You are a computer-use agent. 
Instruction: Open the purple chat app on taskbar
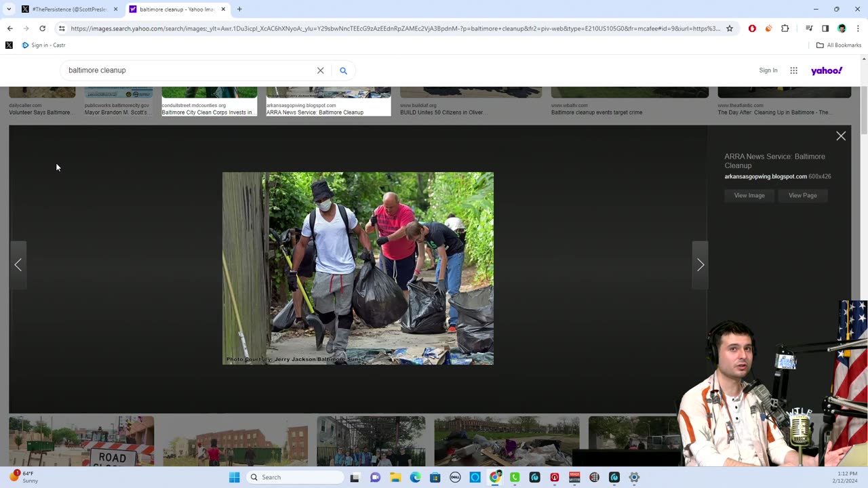pyautogui.click(x=375, y=477)
